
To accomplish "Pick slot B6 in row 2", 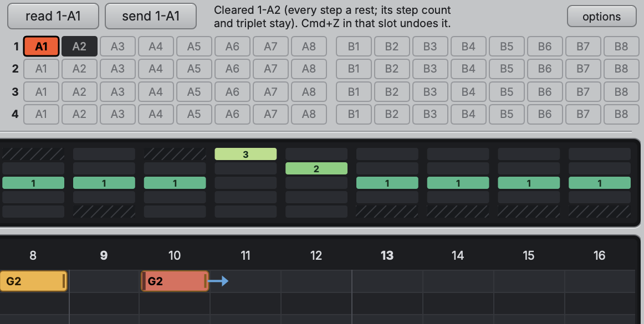I will [x=545, y=69].
